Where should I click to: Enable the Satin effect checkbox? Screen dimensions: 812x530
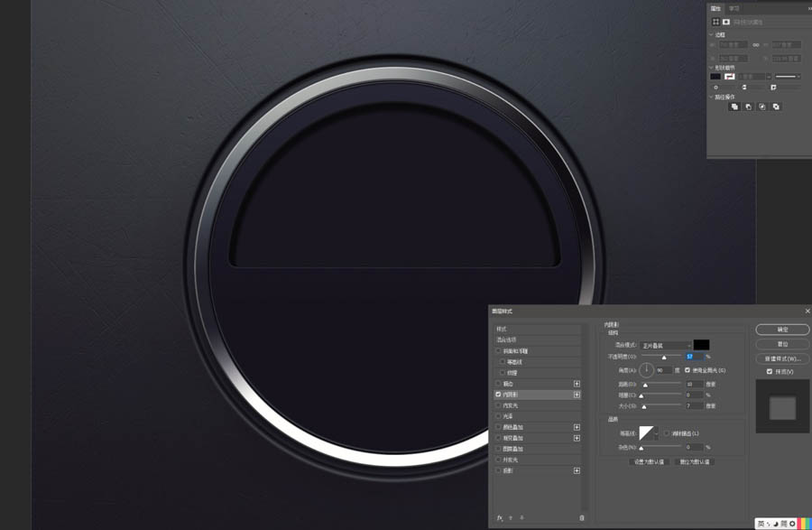(x=498, y=416)
